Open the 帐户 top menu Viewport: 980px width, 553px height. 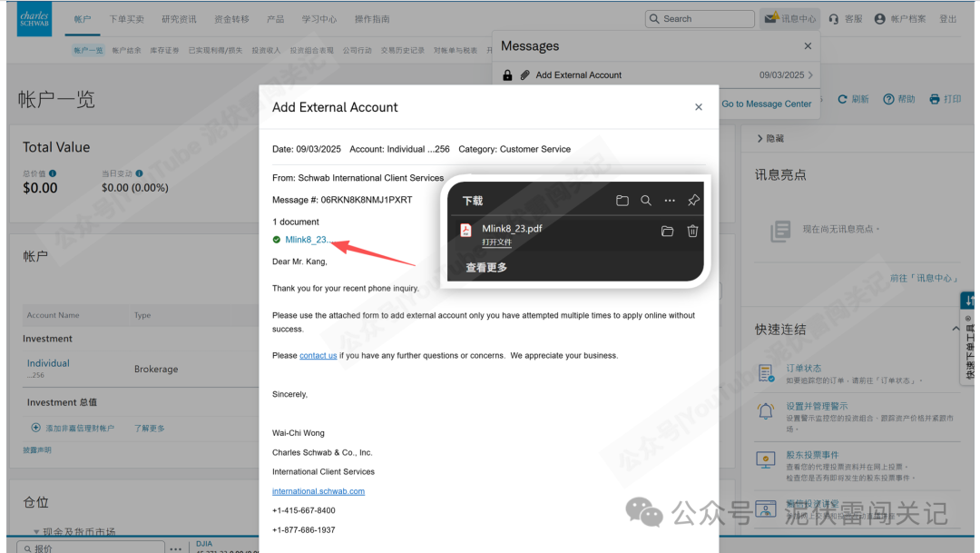click(x=83, y=19)
